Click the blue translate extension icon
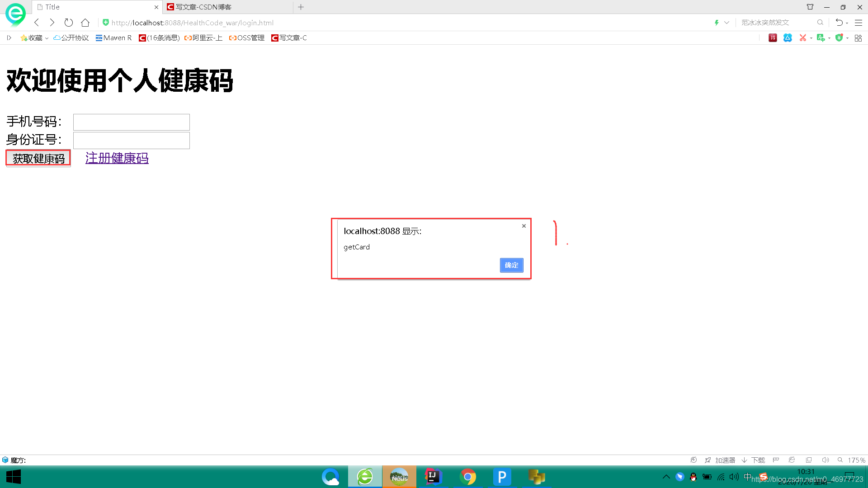 pos(788,38)
